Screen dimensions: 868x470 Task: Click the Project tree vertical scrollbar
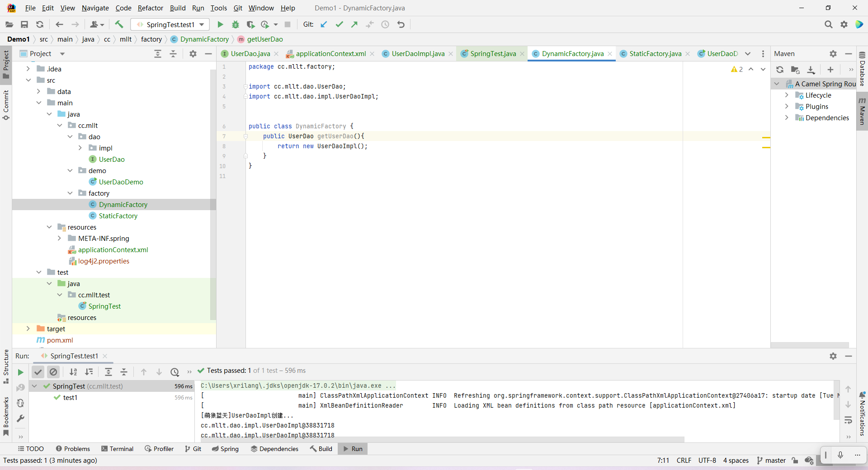[x=213, y=195]
